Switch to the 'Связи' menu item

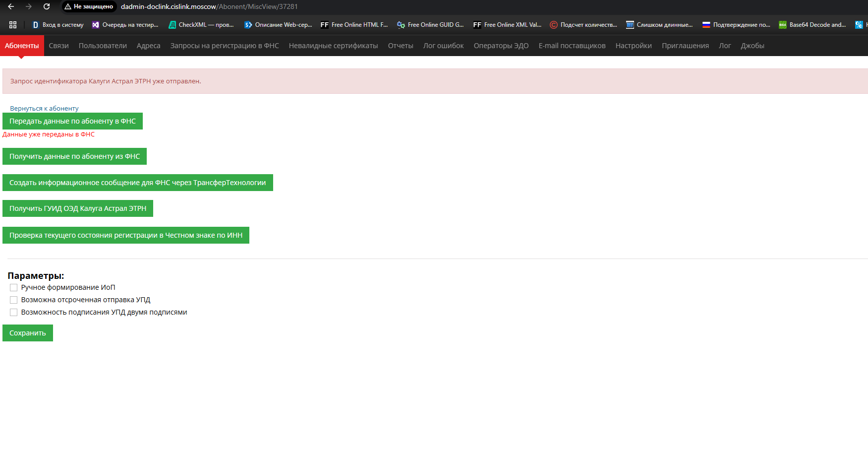58,46
